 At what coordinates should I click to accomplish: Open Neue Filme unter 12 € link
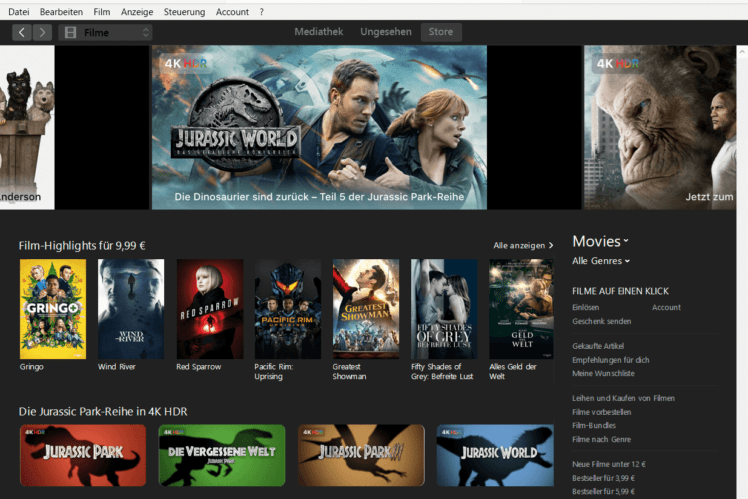point(609,464)
